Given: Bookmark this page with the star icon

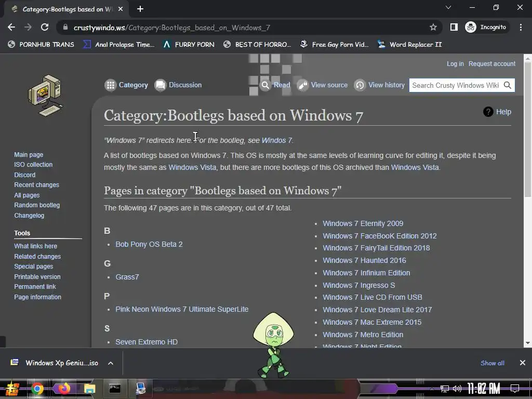Looking at the screenshot, I should (433, 27).
